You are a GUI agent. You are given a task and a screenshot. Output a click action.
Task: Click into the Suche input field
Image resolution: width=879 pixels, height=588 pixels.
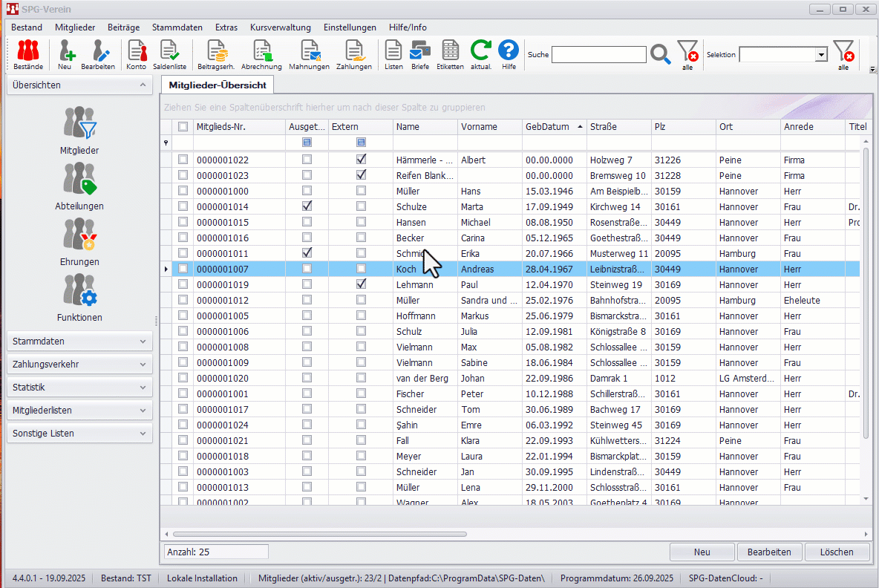click(x=598, y=55)
